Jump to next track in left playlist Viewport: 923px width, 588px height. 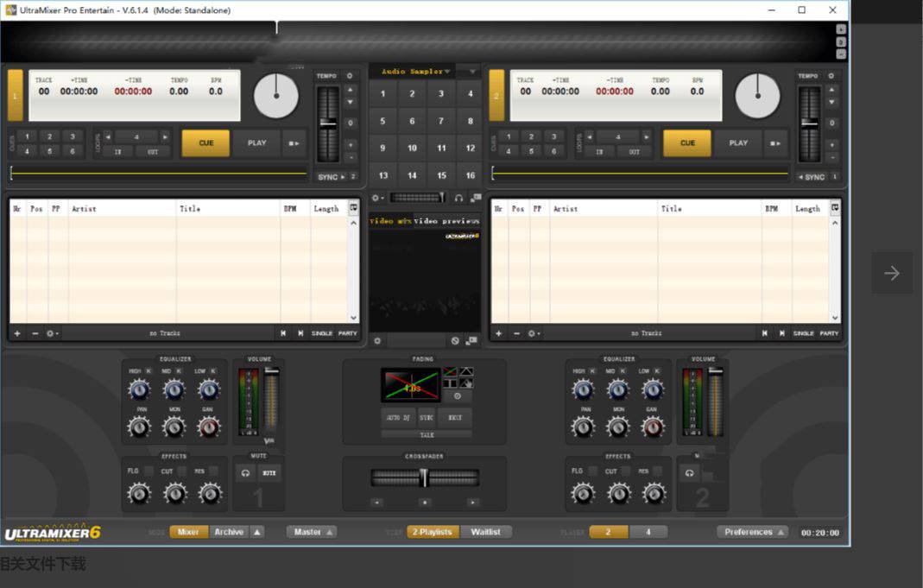pyautogui.click(x=300, y=334)
